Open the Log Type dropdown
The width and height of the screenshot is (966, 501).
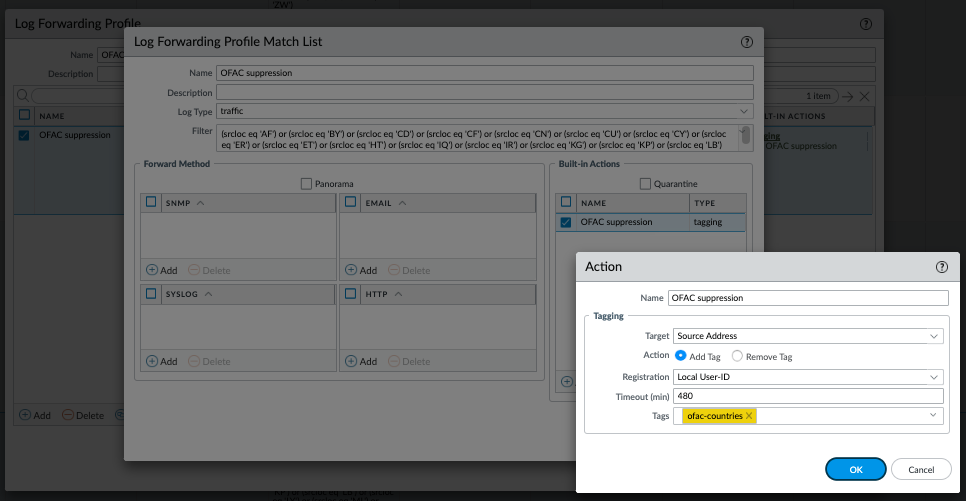744,111
